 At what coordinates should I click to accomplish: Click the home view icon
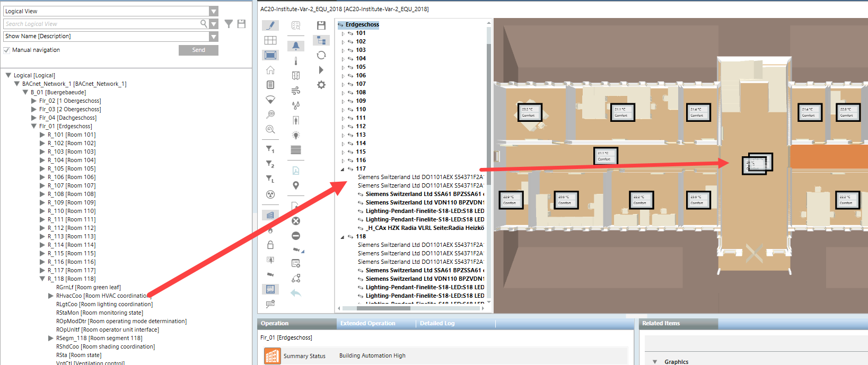point(270,70)
